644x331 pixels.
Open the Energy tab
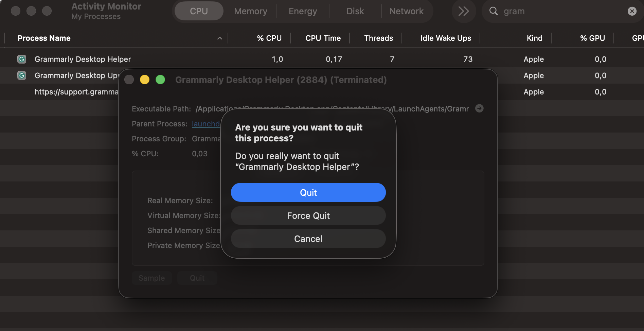coord(303,11)
